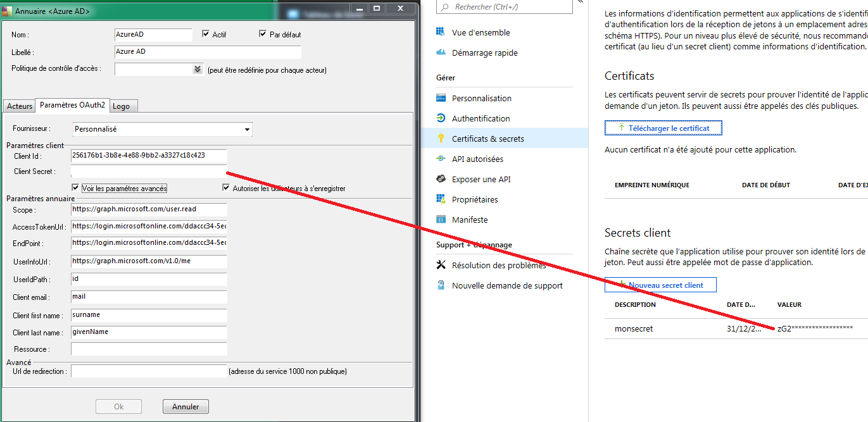868x422 pixels.
Task: Switch to the Acteurs tab
Action: pos(20,106)
